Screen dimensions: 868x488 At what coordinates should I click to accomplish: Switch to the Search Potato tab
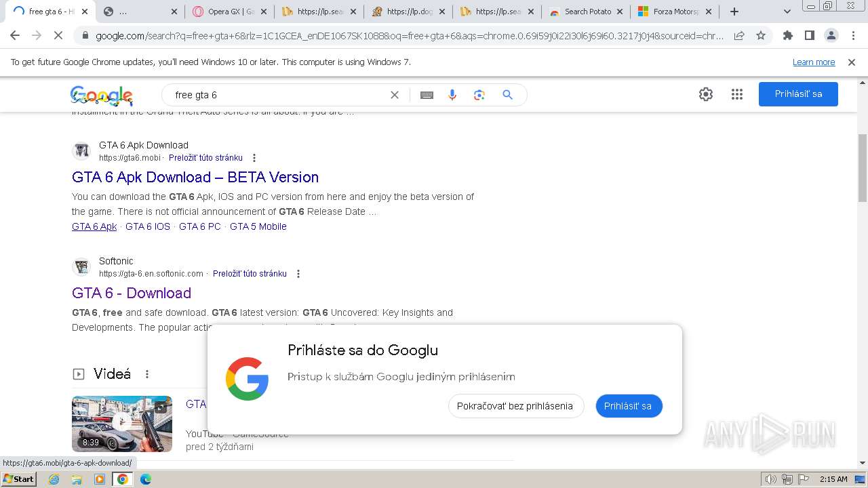586,12
